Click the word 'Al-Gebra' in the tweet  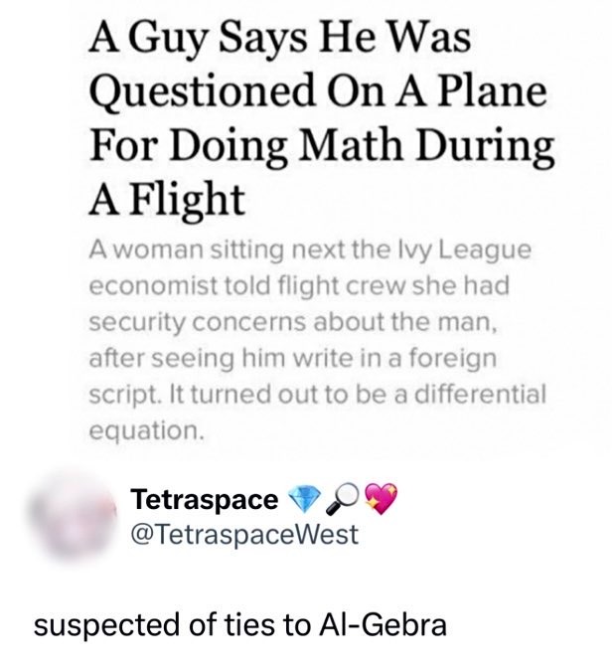pos(383,624)
